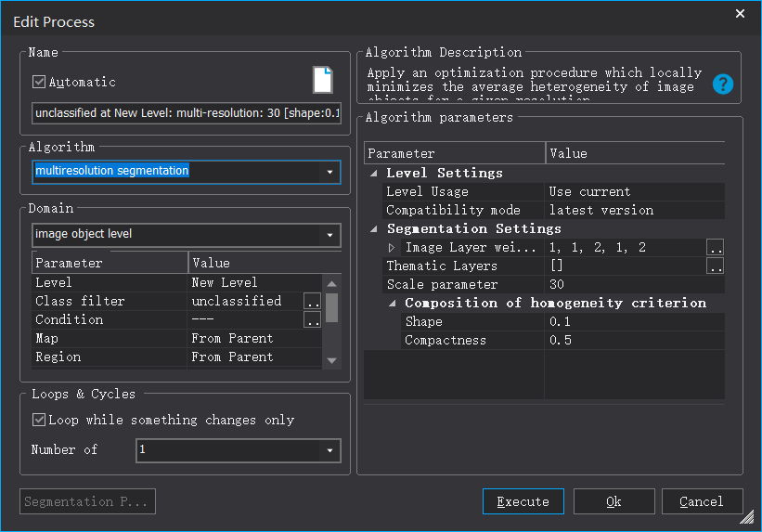This screenshot has height=532, width=762.
Task: Collapse Composition of homogeneity criterion group
Action: click(393, 303)
